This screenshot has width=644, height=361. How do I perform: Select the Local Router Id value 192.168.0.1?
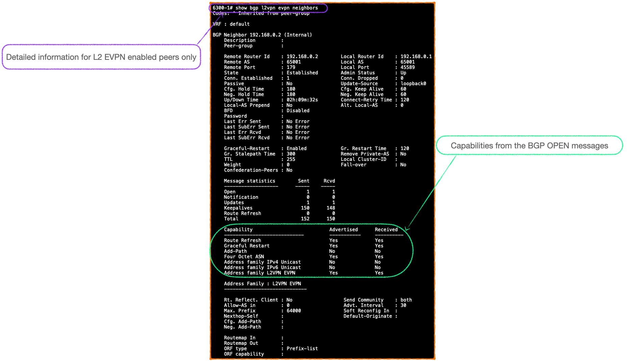416,56
